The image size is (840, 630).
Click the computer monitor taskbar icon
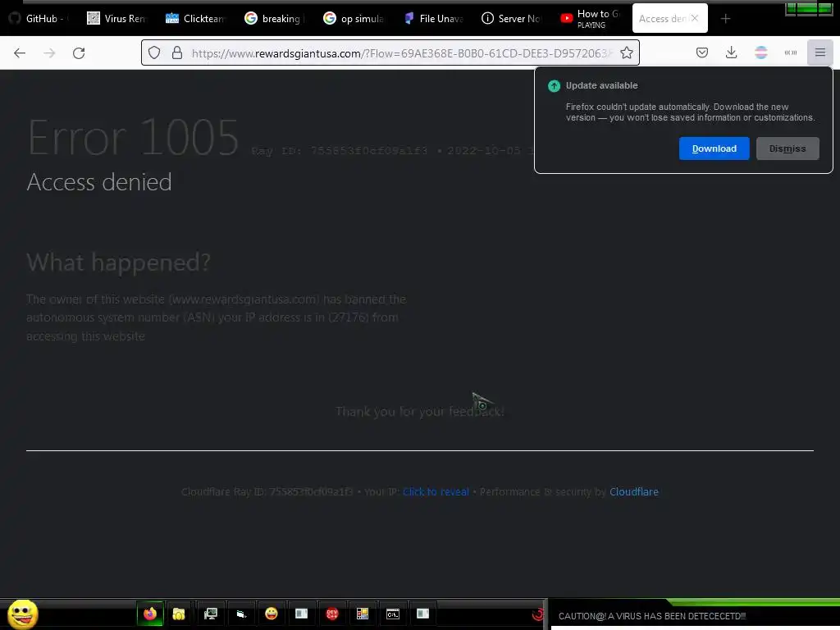click(211, 614)
